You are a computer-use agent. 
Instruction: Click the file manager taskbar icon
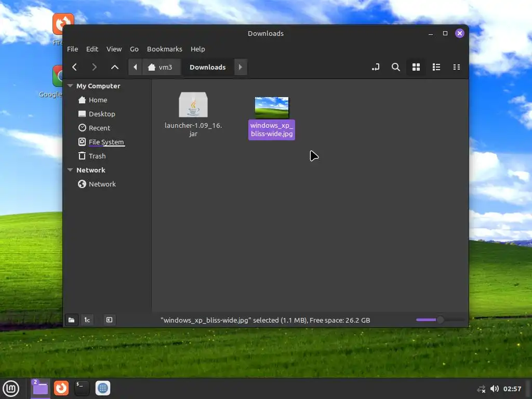coord(40,388)
